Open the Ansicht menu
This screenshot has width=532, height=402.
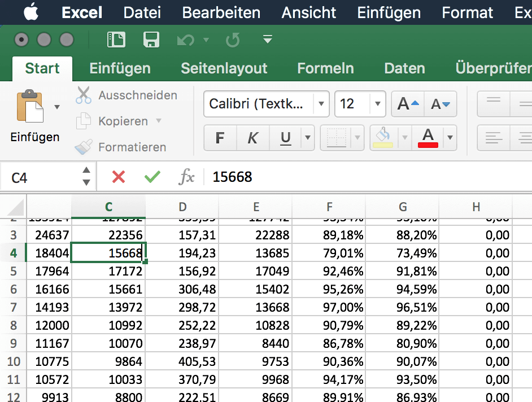(x=309, y=12)
